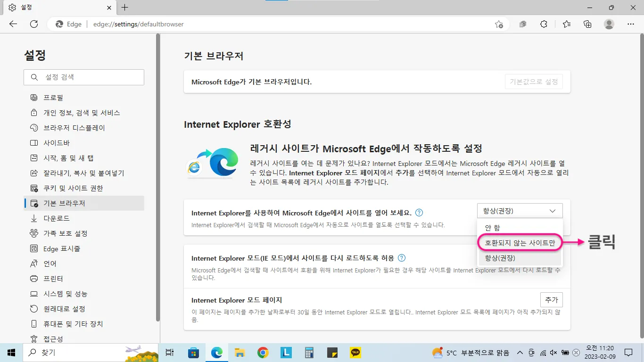
Task: Open the profile avatar menu
Action: 609,24
